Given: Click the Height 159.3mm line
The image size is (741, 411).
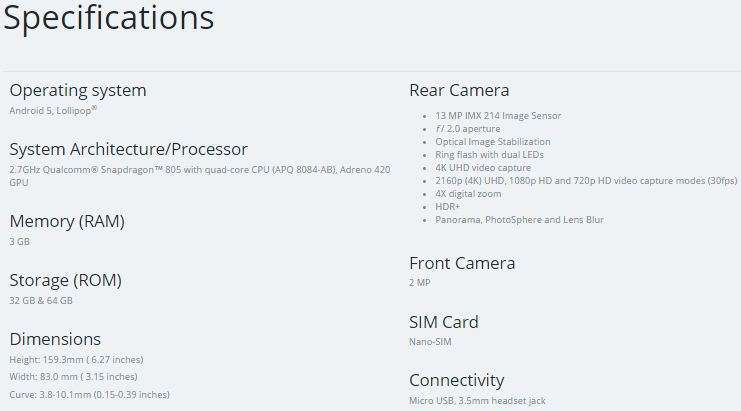Looking at the screenshot, I should (77, 360).
